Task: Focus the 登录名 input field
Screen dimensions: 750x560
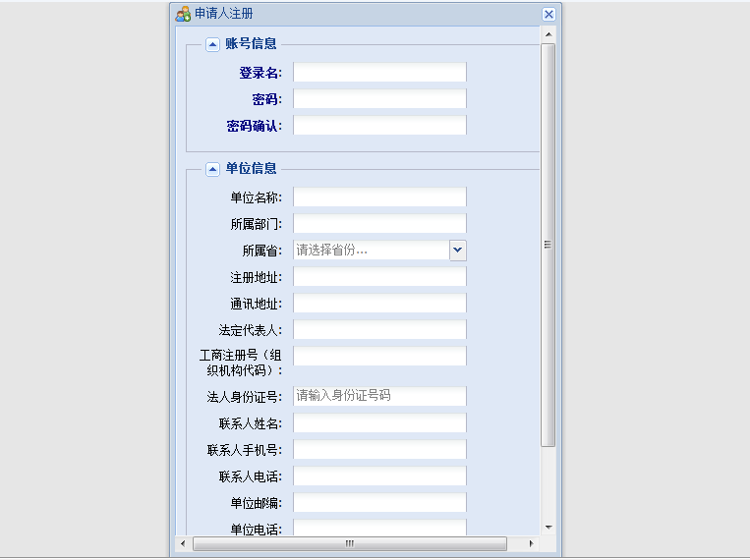Action: pyautogui.click(x=379, y=73)
